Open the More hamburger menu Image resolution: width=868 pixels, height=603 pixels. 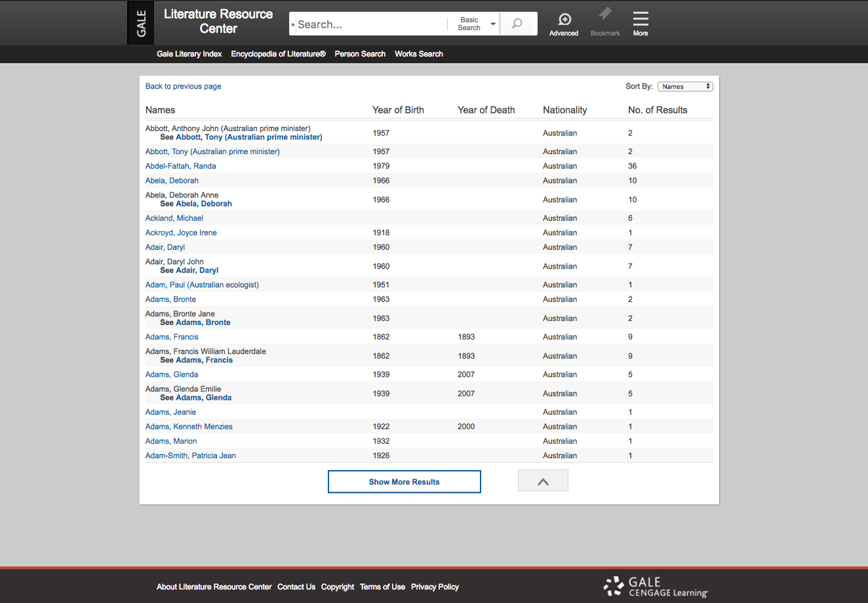[641, 24]
